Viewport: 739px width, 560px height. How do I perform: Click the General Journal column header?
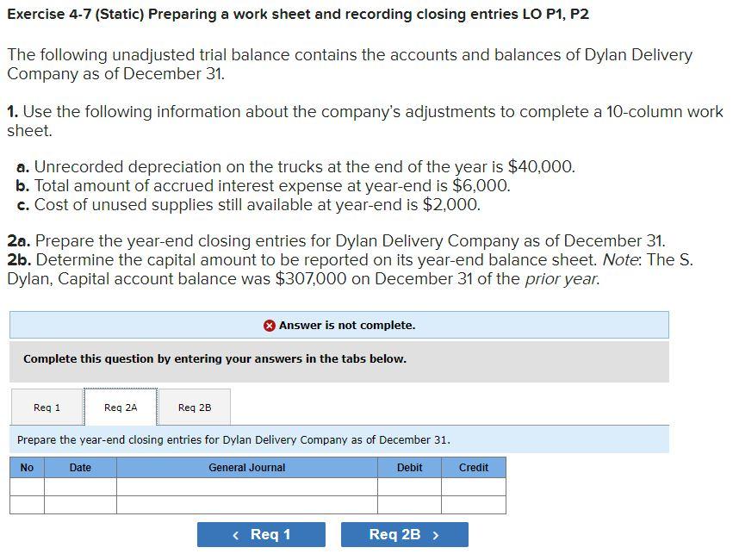coord(245,468)
